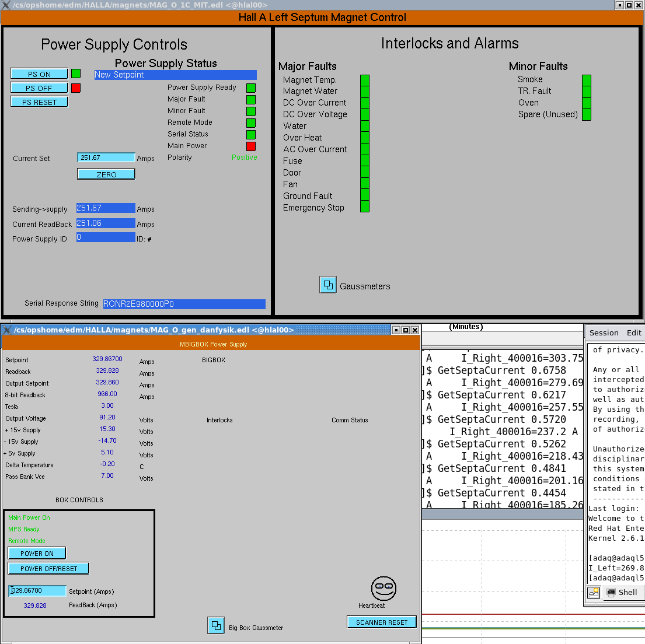Viewport: 645px width, 644px height.
Task: Click the Door fault indicator
Action: 364,173
